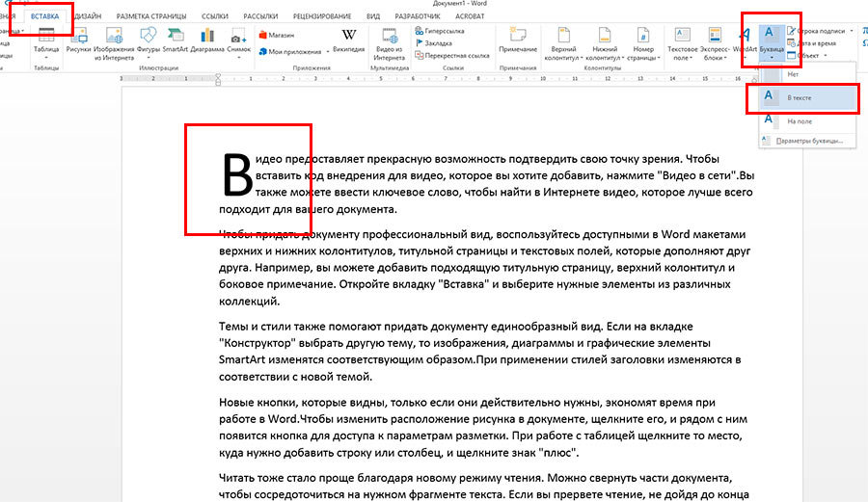The height and width of the screenshot is (502, 868).
Task: Open the Верхний колонтитул header menu
Action: (563, 43)
